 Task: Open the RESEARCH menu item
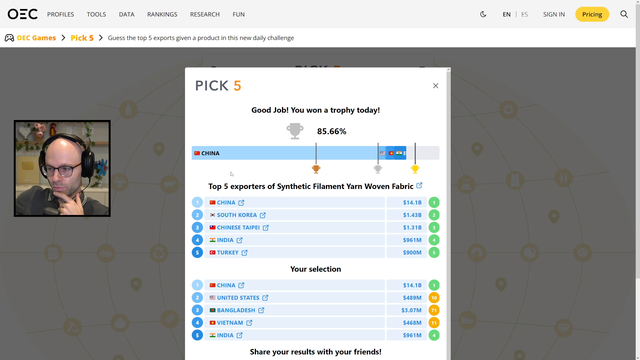click(204, 14)
